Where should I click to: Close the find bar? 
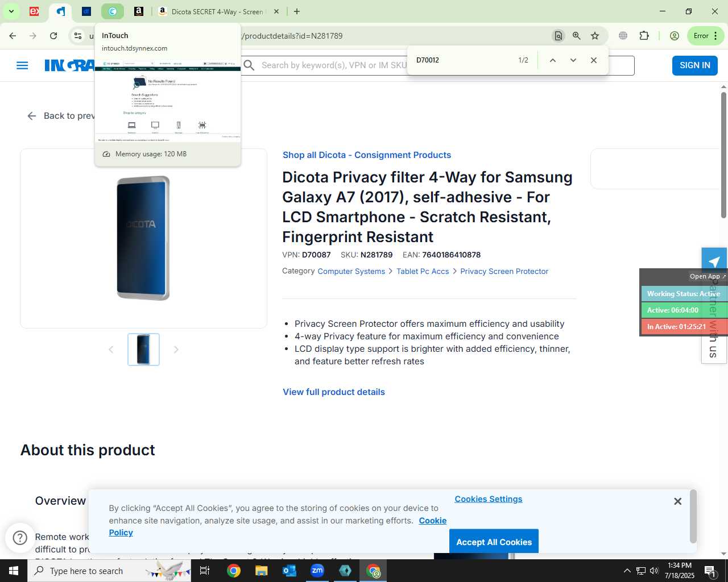[594, 60]
